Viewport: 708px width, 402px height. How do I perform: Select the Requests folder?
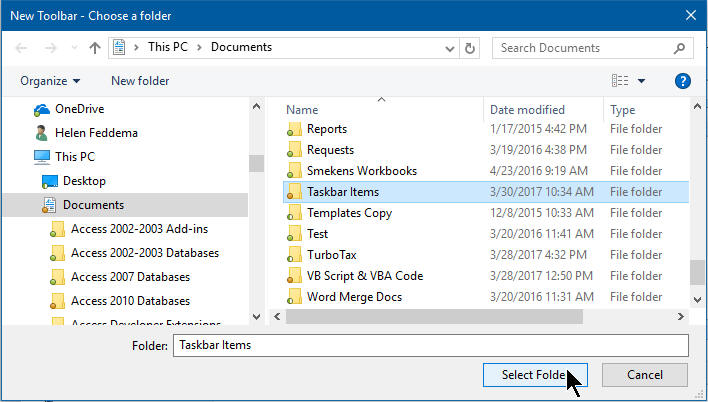click(331, 150)
